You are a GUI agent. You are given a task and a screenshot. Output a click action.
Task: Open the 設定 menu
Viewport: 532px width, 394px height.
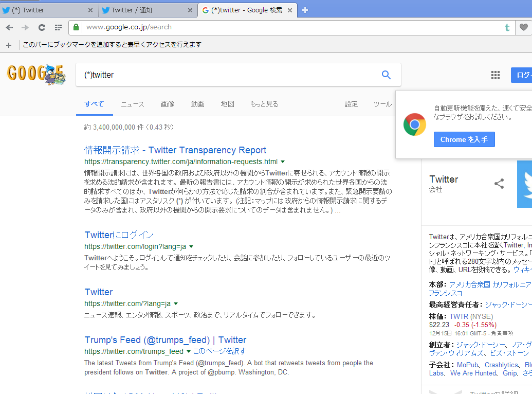(351, 104)
